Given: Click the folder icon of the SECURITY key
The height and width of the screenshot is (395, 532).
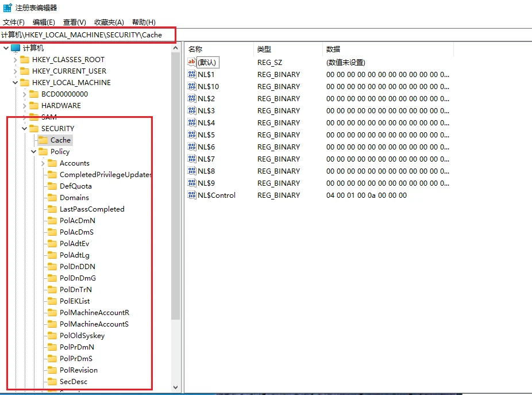Looking at the screenshot, I should [34, 128].
